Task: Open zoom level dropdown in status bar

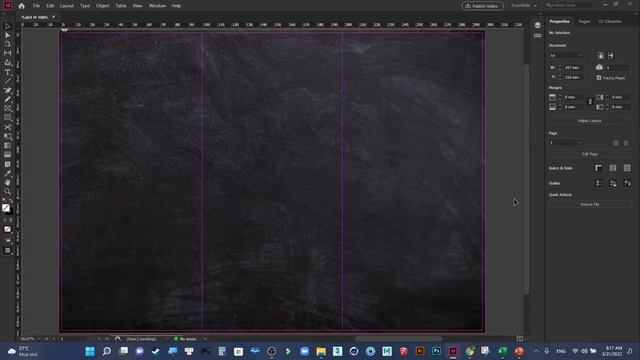Action: pyautogui.click(x=39, y=339)
